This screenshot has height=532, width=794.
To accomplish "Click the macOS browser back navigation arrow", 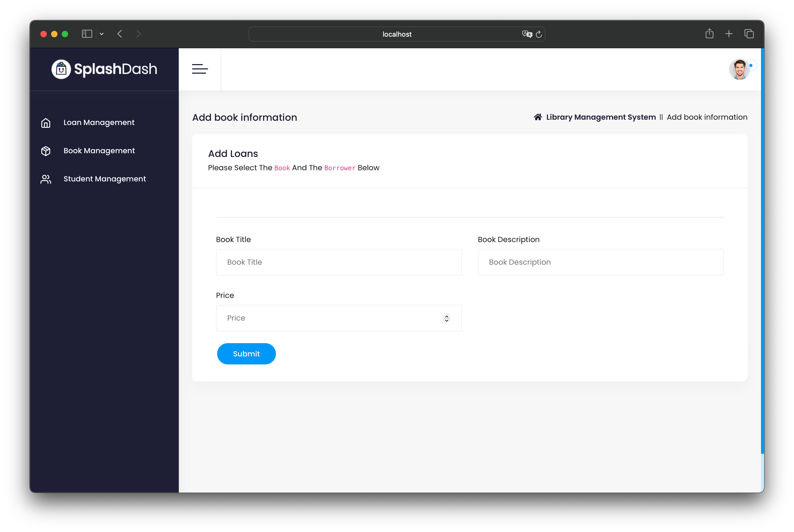I will tap(120, 34).
